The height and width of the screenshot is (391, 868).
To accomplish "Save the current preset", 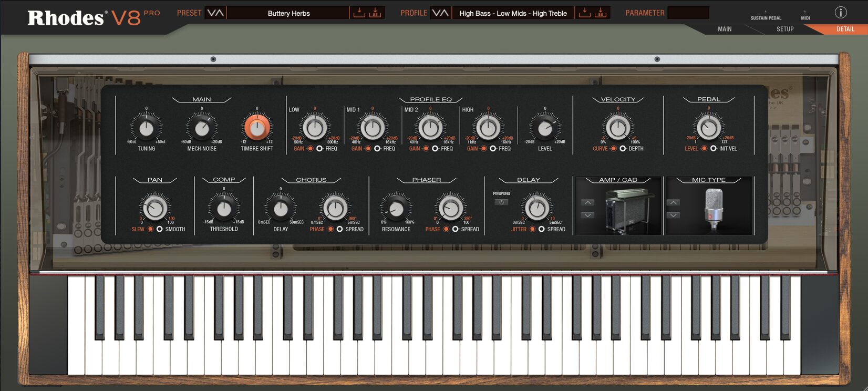I will click(x=359, y=13).
